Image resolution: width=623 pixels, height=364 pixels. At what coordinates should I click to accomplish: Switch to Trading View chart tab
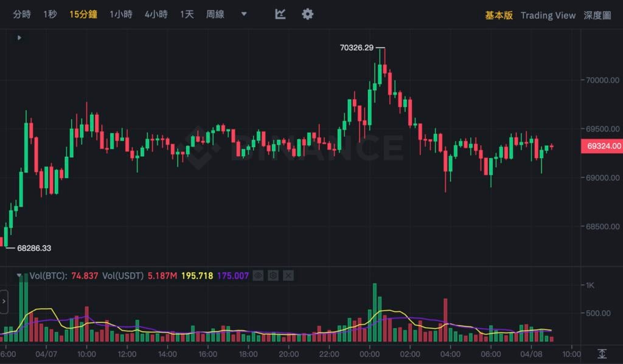548,15
